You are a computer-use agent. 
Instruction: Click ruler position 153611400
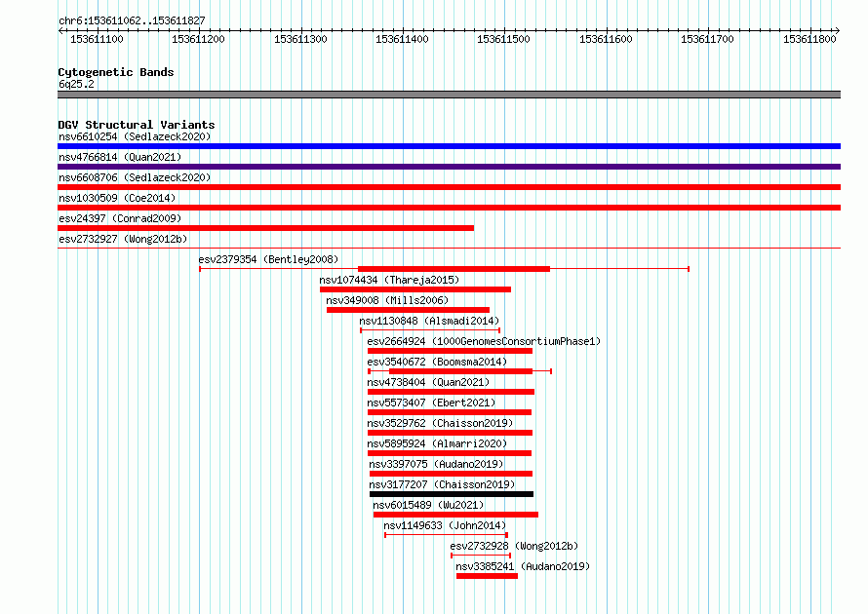coord(402,39)
